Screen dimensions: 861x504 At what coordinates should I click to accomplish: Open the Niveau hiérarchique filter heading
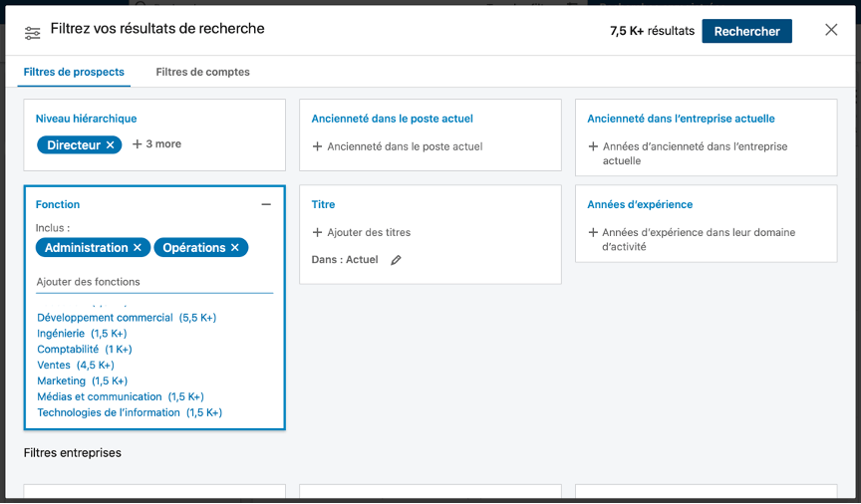pyautogui.click(x=87, y=119)
